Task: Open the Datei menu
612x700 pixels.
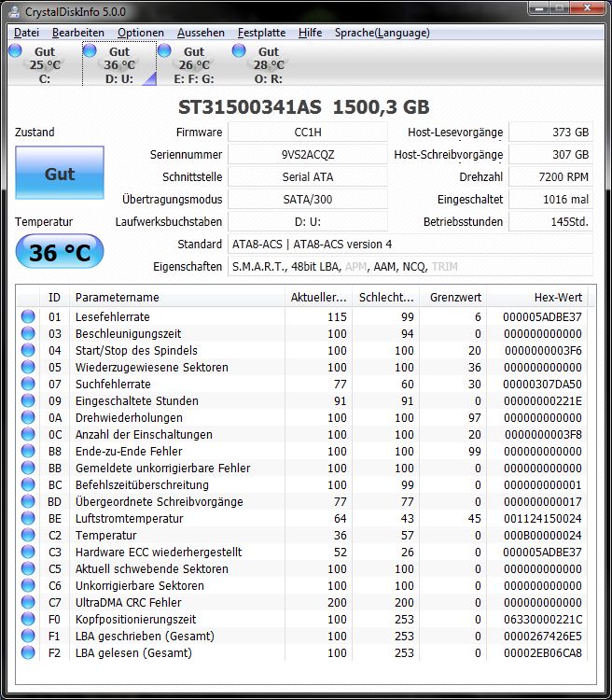Action: click(26, 33)
